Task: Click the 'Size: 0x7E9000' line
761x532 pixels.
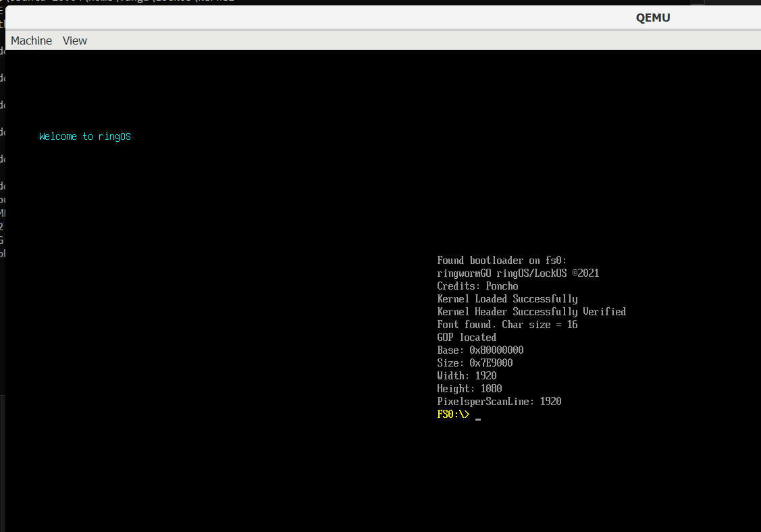Action: (475, 363)
